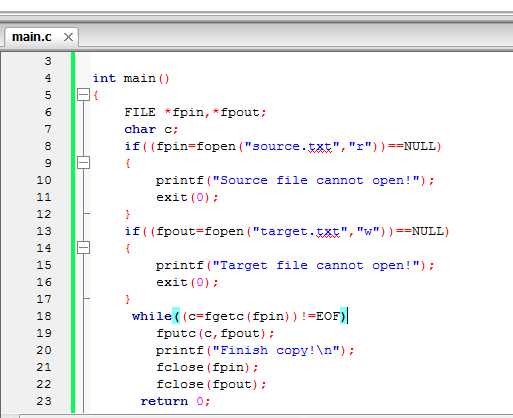Click line number 23 in the margin
Viewport: 513px width, 418px height.
(44, 401)
